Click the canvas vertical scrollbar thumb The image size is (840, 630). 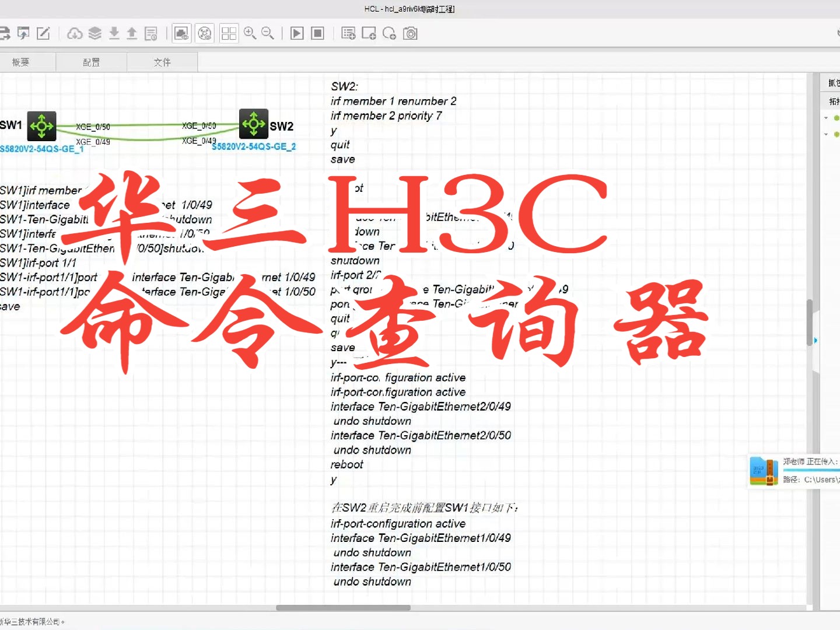tap(810, 323)
